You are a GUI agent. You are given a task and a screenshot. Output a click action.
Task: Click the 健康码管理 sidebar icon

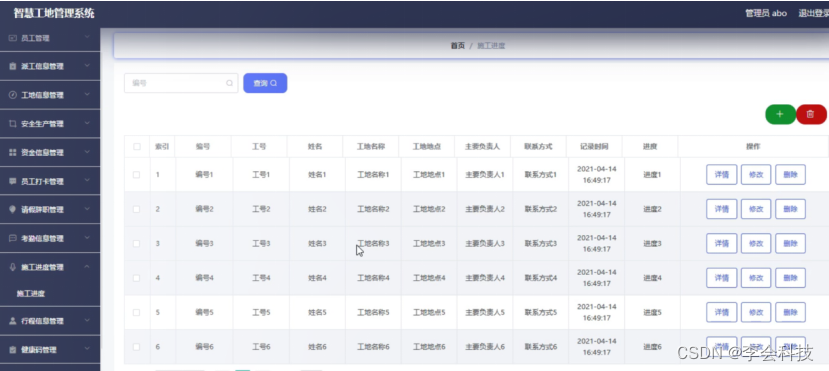pyautogui.click(x=13, y=350)
